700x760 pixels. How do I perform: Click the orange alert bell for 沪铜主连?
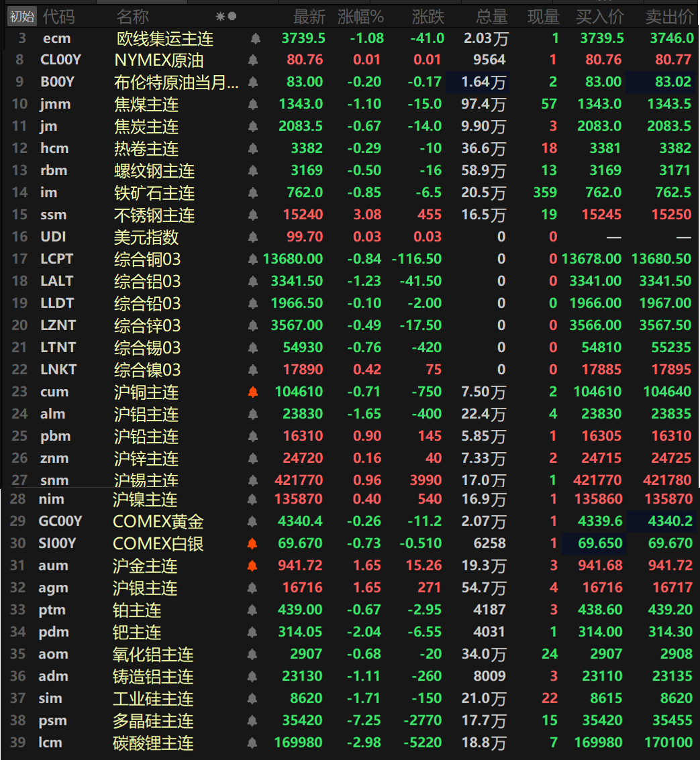tap(253, 392)
